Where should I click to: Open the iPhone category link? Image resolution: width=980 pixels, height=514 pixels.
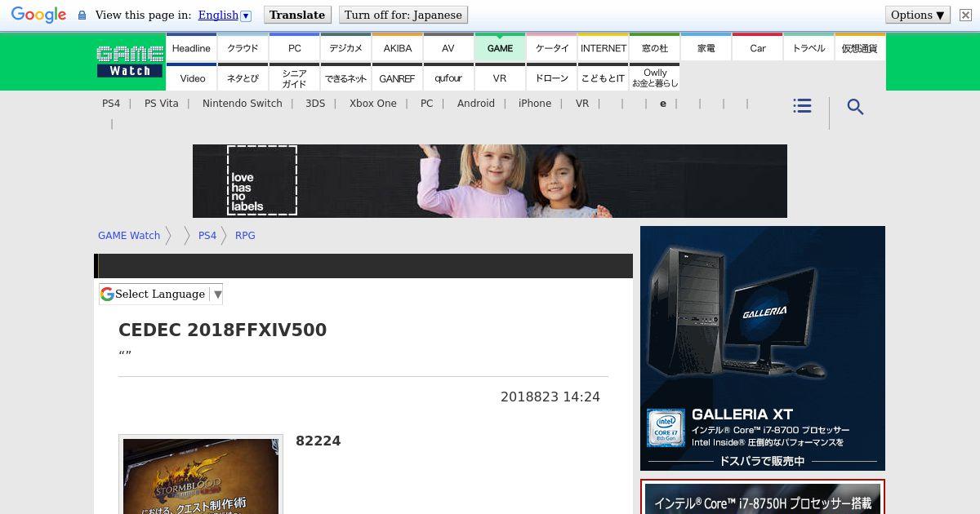[535, 103]
